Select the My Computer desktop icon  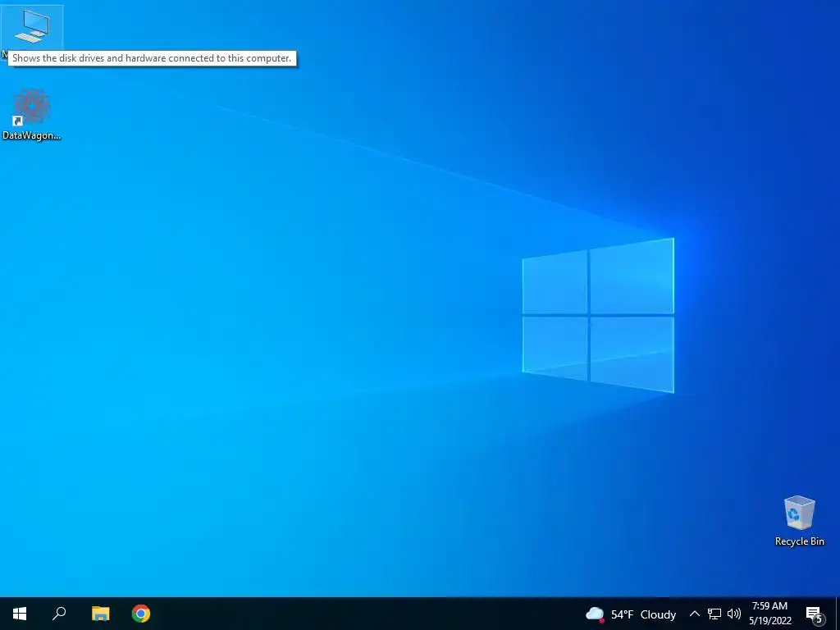pyautogui.click(x=32, y=27)
